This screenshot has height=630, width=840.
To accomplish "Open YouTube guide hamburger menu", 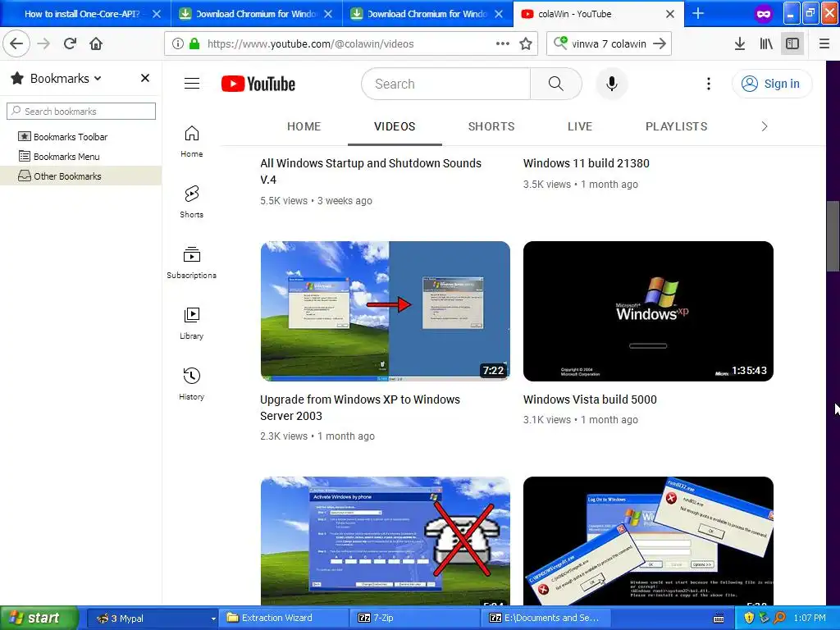I will click(x=192, y=84).
